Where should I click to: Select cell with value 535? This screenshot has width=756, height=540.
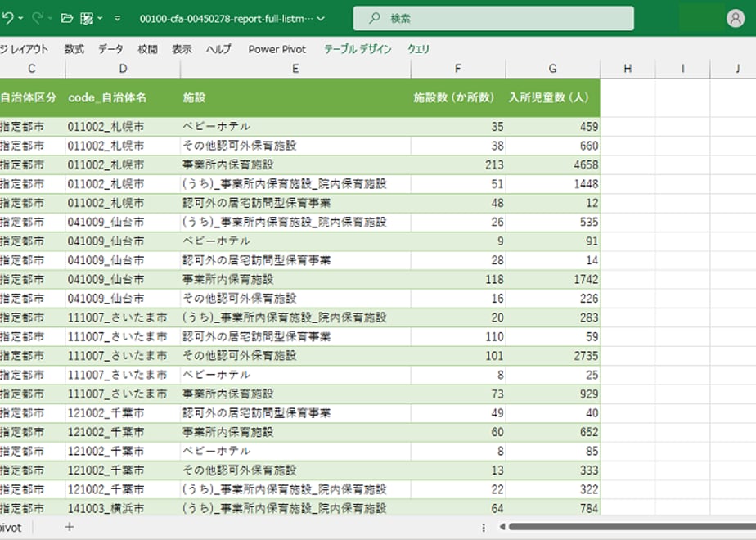pyautogui.click(x=552, y=222)
